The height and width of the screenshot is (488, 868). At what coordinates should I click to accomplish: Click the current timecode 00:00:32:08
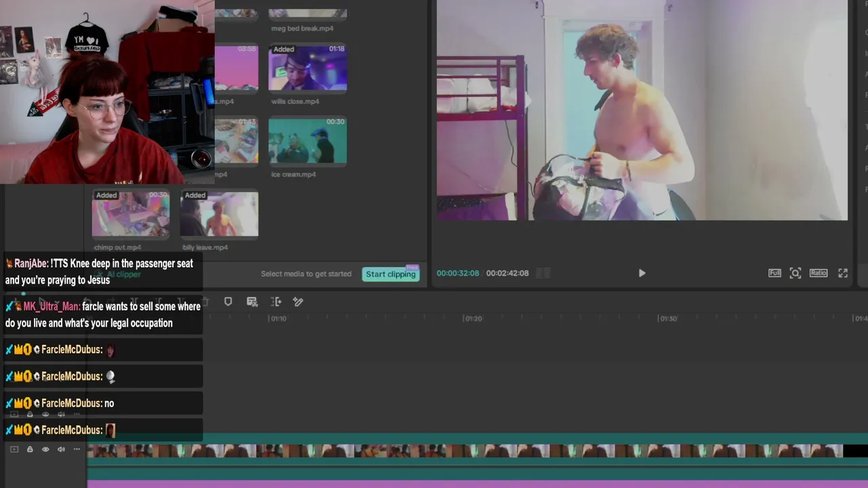point(458,273)
